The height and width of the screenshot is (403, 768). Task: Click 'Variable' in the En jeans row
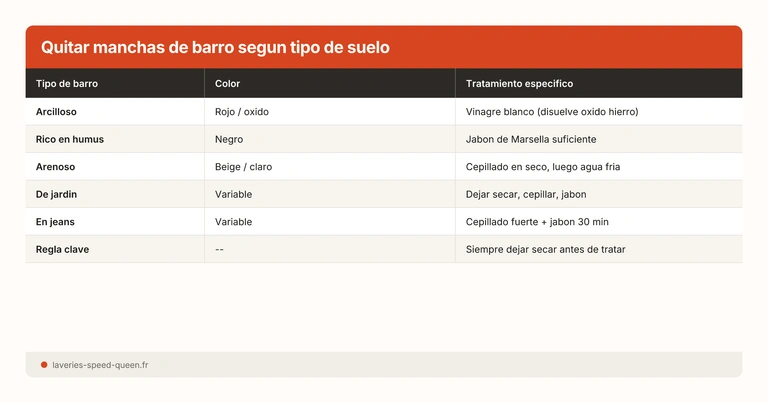point(233,222)
